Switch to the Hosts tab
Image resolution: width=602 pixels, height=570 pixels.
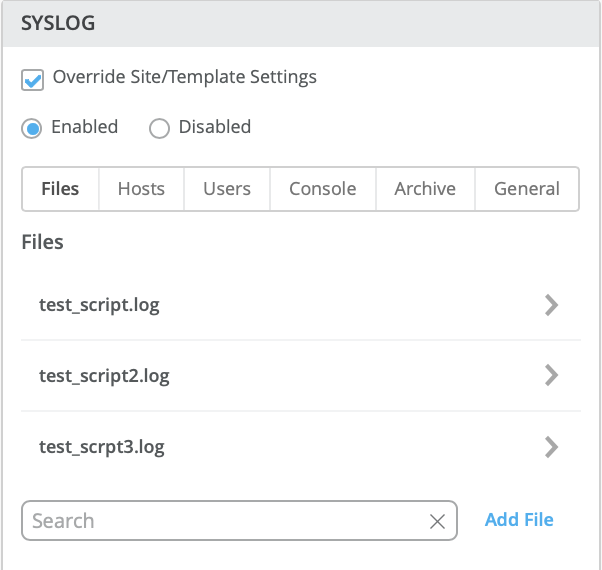pos(141,189)
